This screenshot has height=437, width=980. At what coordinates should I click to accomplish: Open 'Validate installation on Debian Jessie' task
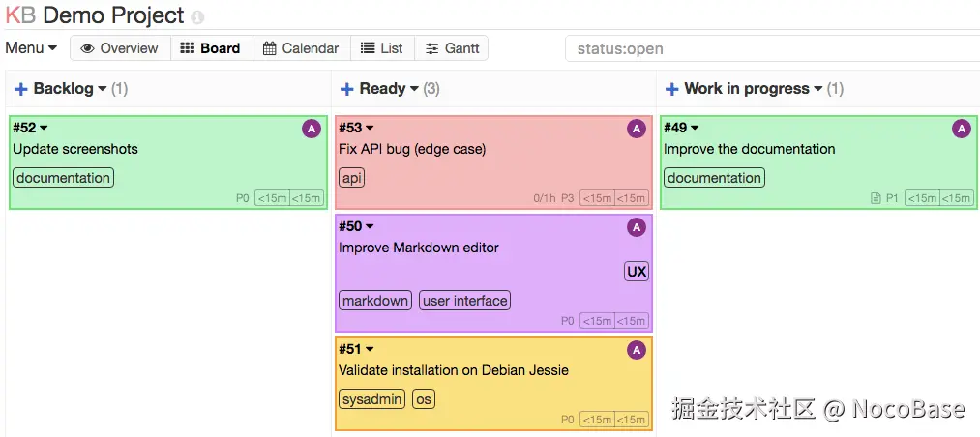[x=454, y=371]
